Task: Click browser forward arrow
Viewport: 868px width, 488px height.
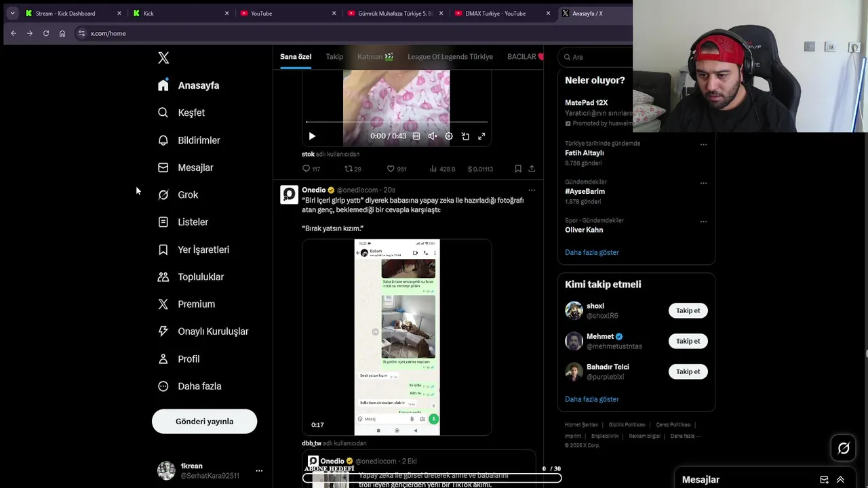Action: (x=29, y=33)
